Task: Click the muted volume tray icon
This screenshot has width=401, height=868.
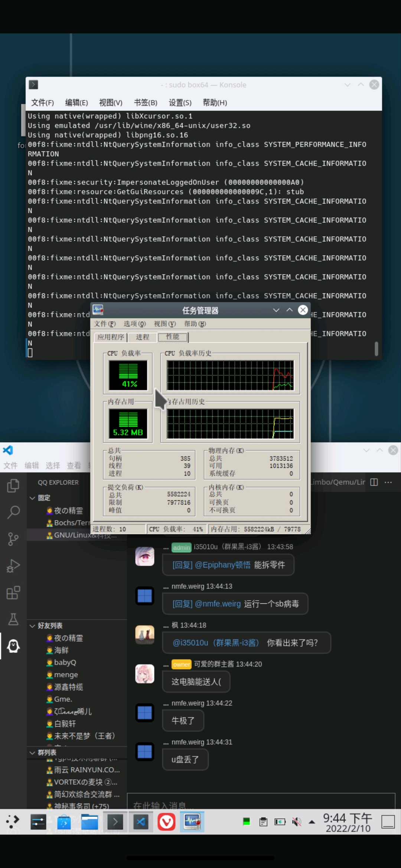Action: tap(296, 822)
